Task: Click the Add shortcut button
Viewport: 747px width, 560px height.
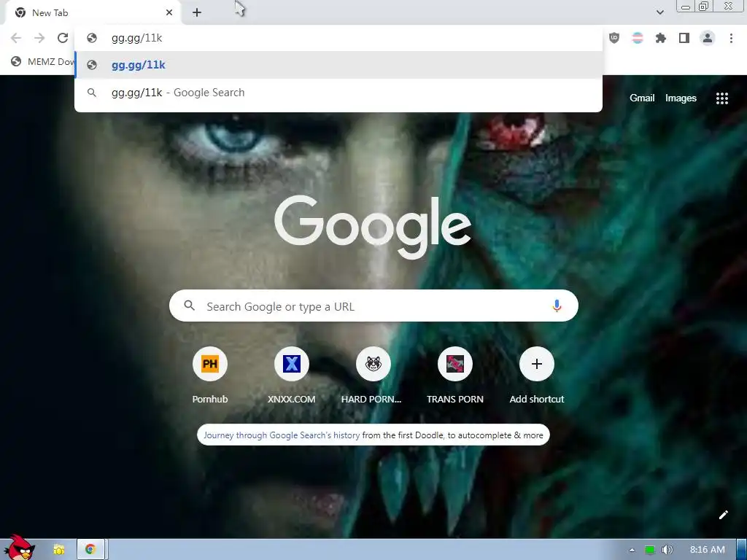Action: pos(536,376)
